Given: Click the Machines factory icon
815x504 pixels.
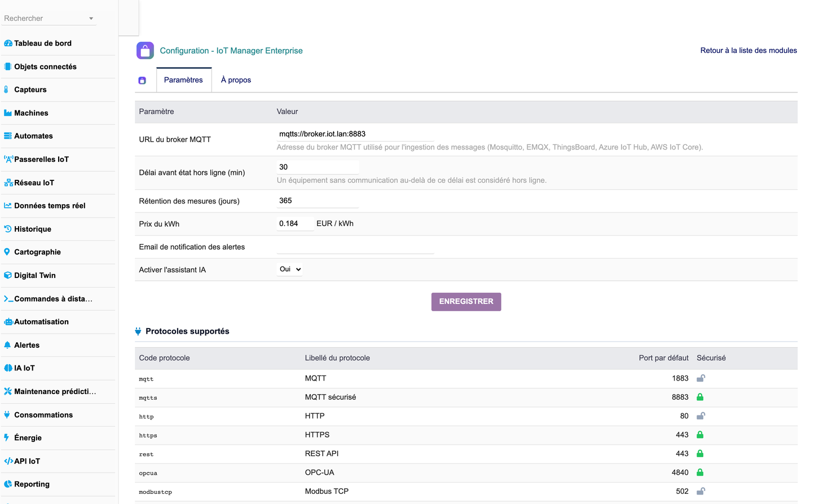Looking at the screenshot, I should tap(8, 113).
